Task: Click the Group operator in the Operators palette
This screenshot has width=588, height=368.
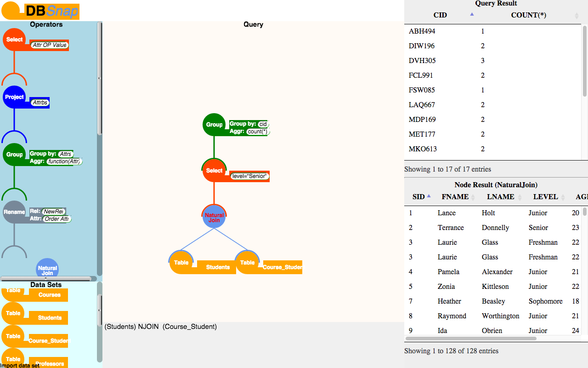Action: (x=14, y=155)
